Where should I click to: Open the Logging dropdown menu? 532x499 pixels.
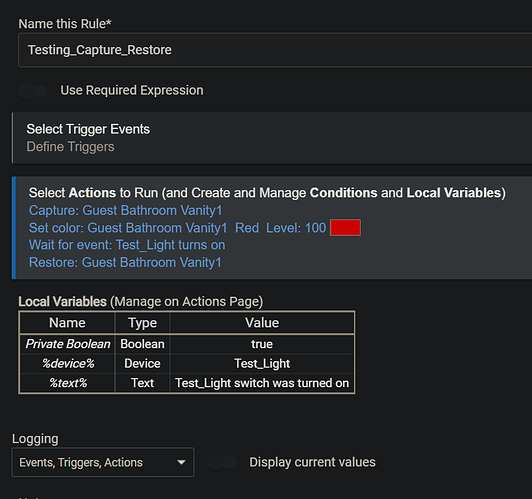(103, 462)
